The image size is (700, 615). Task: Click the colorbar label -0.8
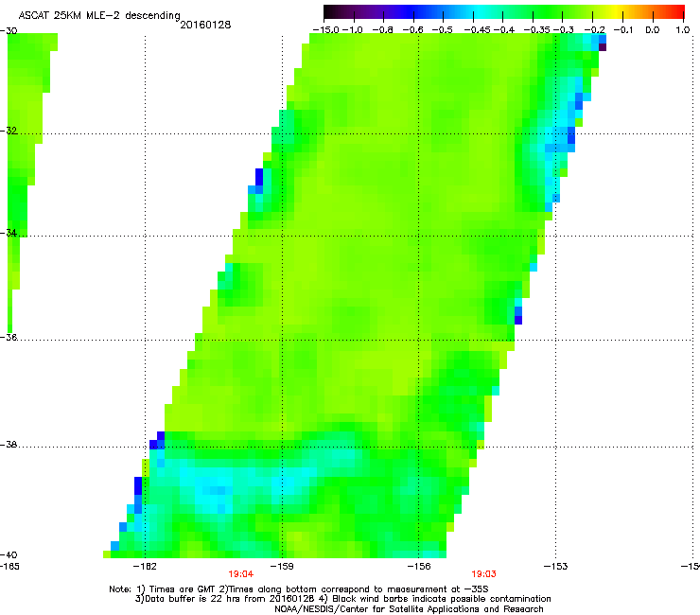(382, 30)
